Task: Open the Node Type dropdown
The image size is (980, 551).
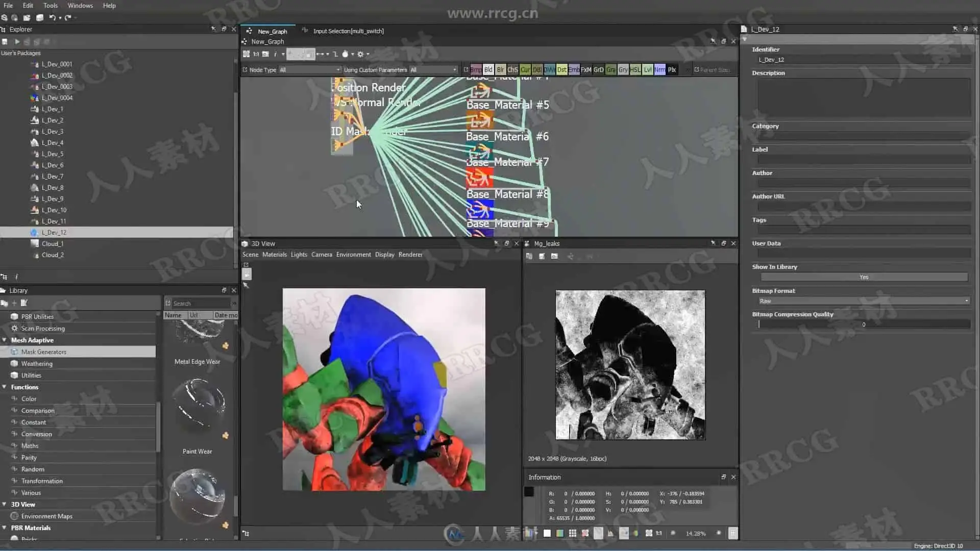Action: (x=309, y=70)
